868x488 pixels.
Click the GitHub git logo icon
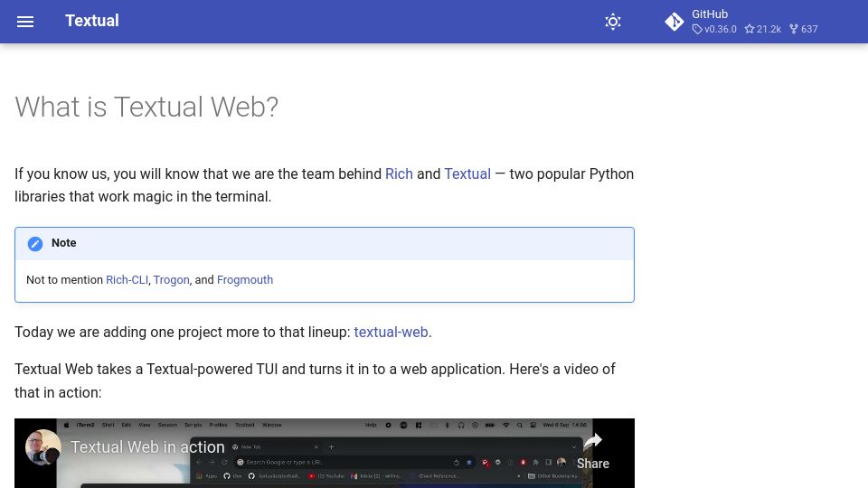coord(675,22)
